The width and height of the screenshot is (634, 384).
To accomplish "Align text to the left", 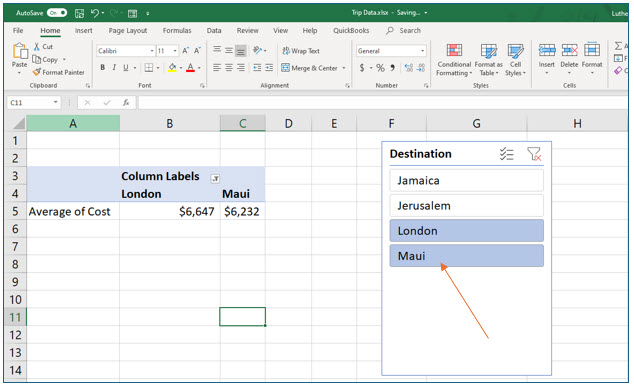I will pos(217,68).
